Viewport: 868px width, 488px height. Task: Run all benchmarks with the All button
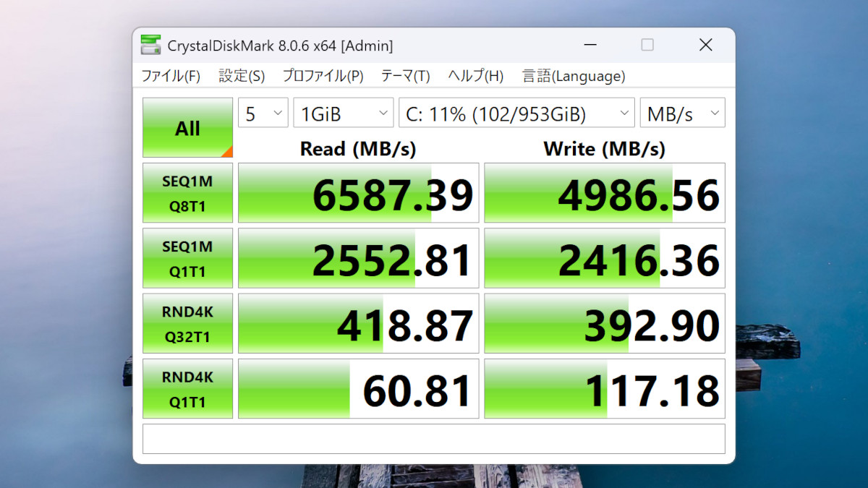(x=187, y=128)
